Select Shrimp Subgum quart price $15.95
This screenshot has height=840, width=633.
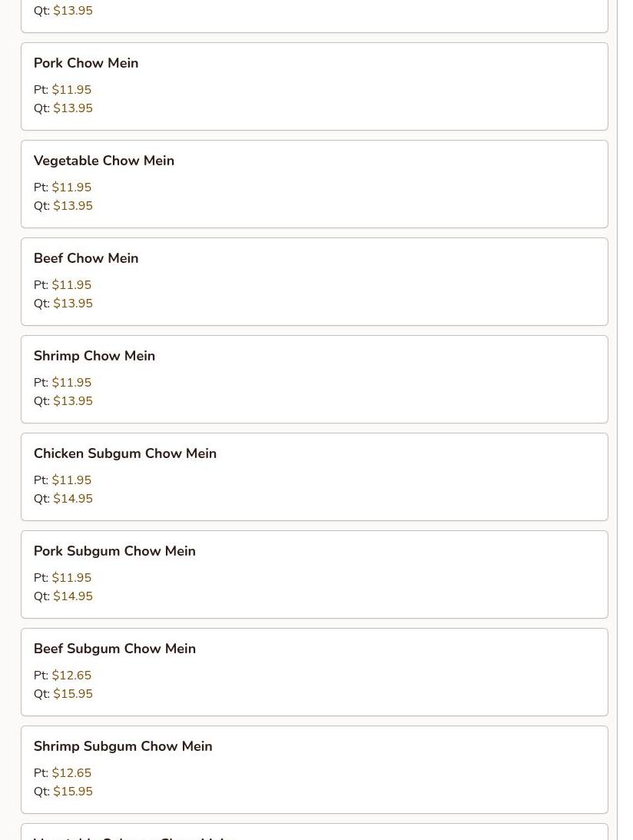[73, 792]
